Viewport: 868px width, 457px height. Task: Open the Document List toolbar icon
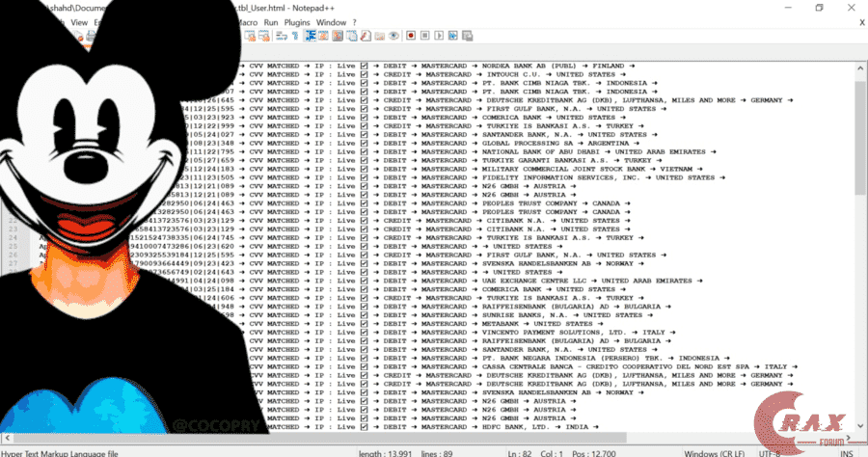pos(351,36)
